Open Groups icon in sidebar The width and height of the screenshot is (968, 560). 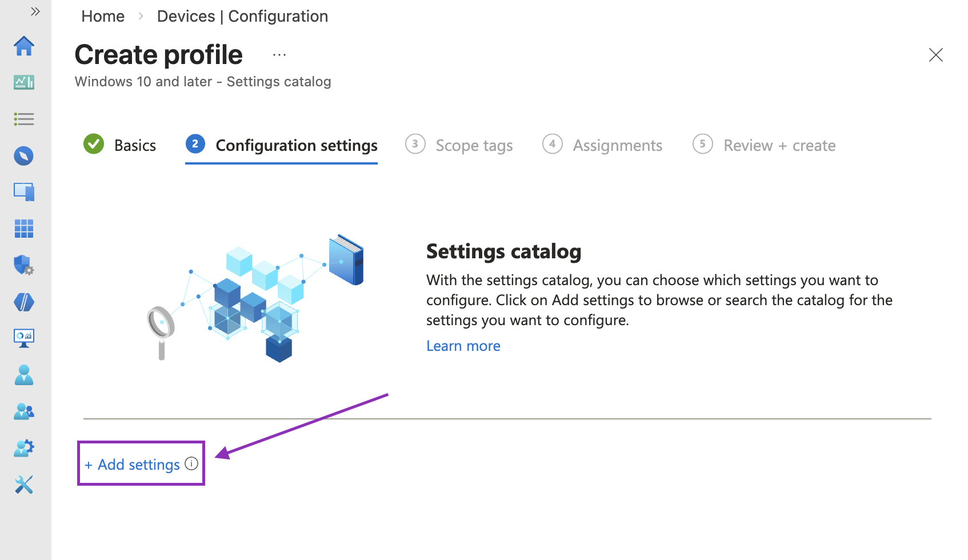coord(24,411)
